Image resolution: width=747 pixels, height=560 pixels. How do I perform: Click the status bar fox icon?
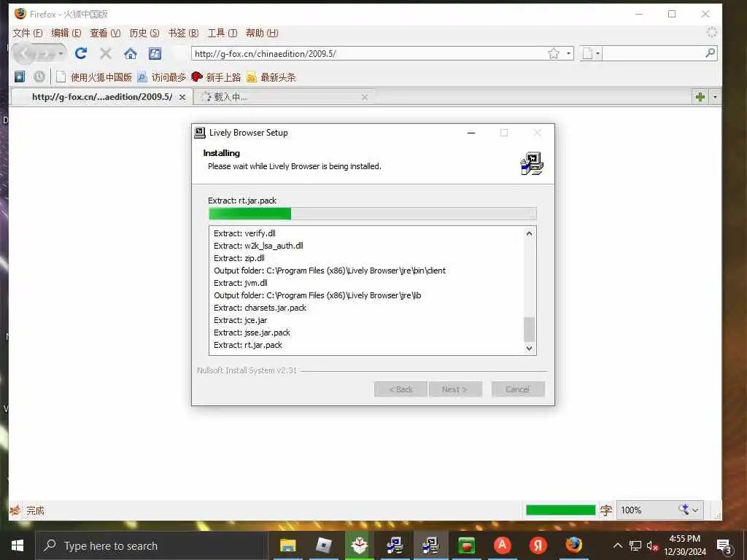(15, 510)
